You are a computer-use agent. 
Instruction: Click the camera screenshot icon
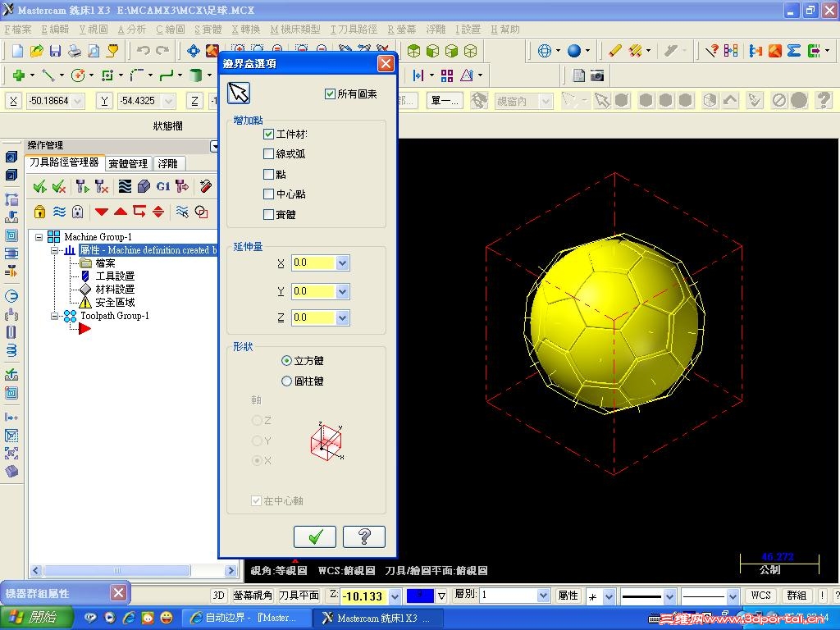pos(597,75)
